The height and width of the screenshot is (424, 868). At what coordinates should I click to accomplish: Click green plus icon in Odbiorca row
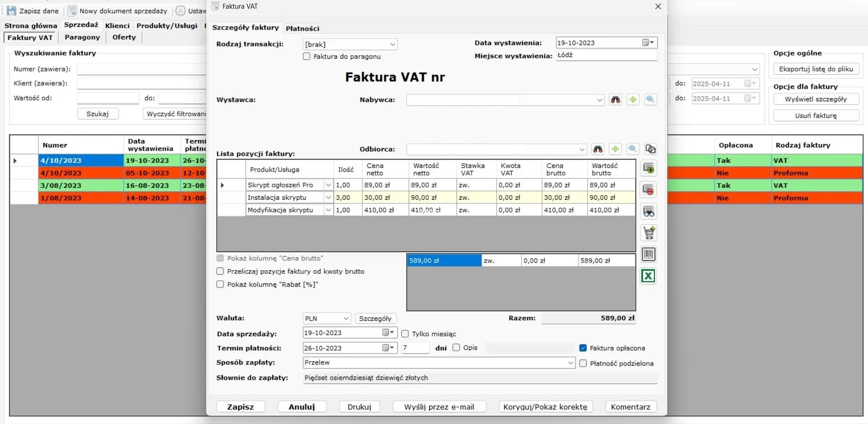point(615,149)
